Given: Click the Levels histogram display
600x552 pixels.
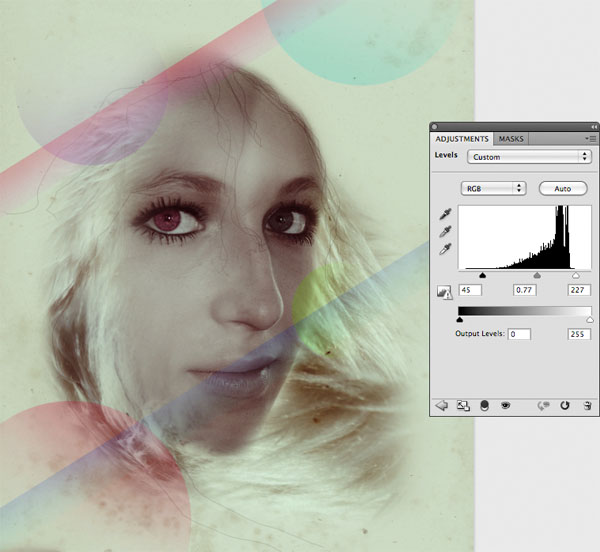Looking at the screenshot, I should 525,237.
